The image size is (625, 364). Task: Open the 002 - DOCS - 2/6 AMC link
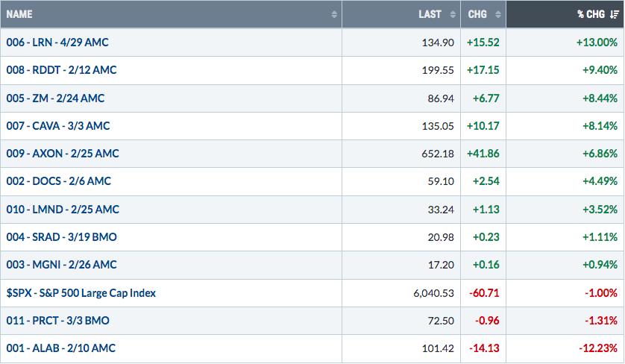pos(59,181)
